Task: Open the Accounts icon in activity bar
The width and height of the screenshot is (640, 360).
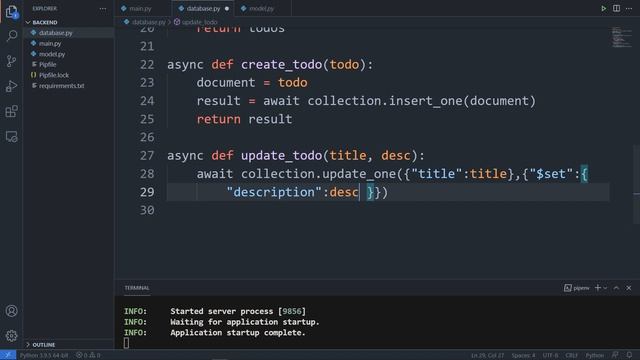Action: pos(11,311)
